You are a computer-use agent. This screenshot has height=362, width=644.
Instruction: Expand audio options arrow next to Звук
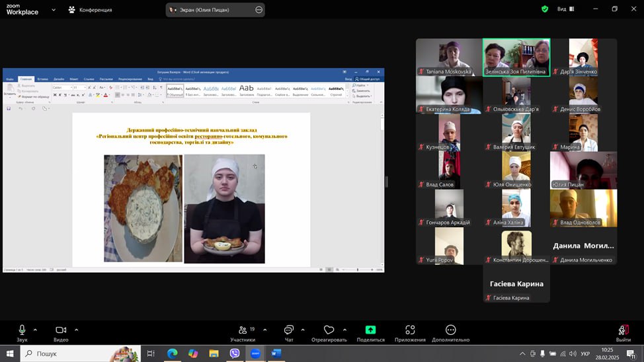pos(35,330)
